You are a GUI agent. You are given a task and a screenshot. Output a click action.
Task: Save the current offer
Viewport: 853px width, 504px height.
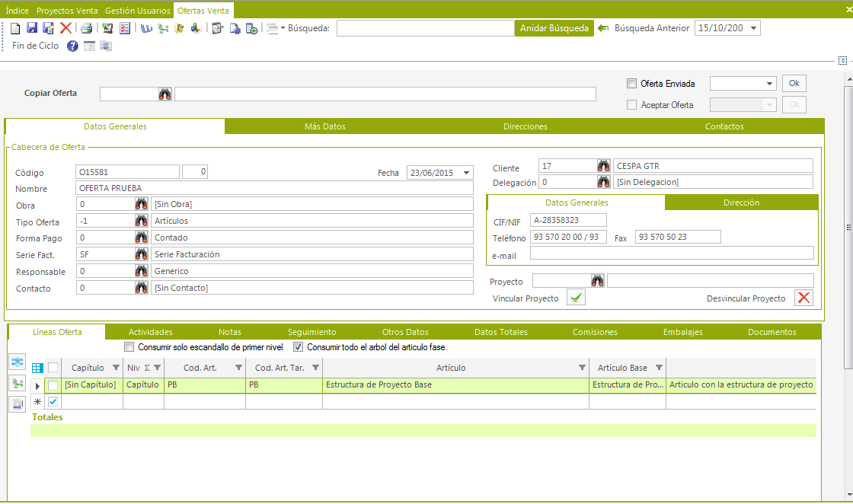pyautogui.click(x=31, y=27)
